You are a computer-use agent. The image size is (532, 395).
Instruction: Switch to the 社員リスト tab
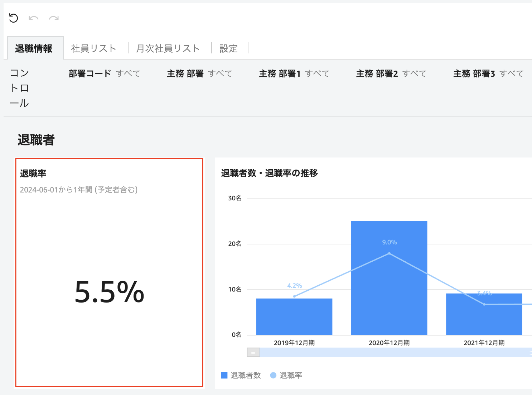click(93, 48)
